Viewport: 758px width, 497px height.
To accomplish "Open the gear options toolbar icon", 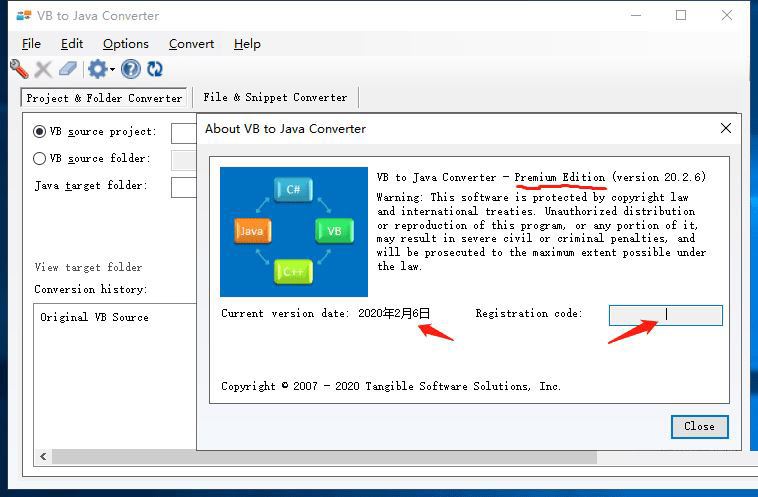I will (x=98, y=69).
